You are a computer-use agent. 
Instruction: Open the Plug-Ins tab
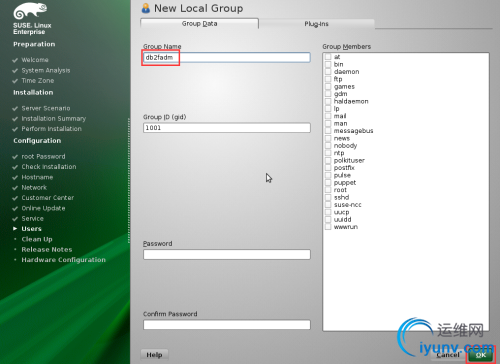point(316,24)
